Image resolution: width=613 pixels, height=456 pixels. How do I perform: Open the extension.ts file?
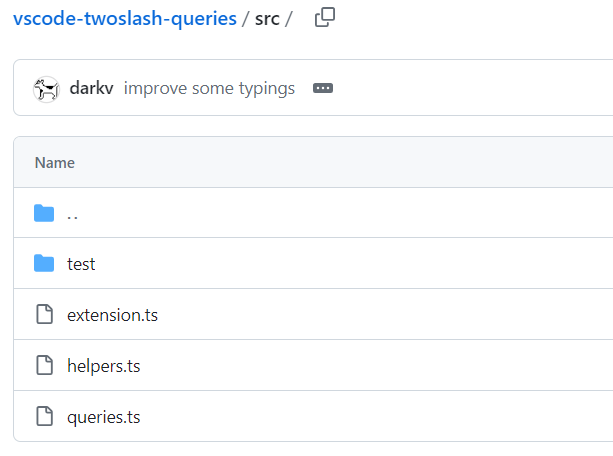pos(112,315)
